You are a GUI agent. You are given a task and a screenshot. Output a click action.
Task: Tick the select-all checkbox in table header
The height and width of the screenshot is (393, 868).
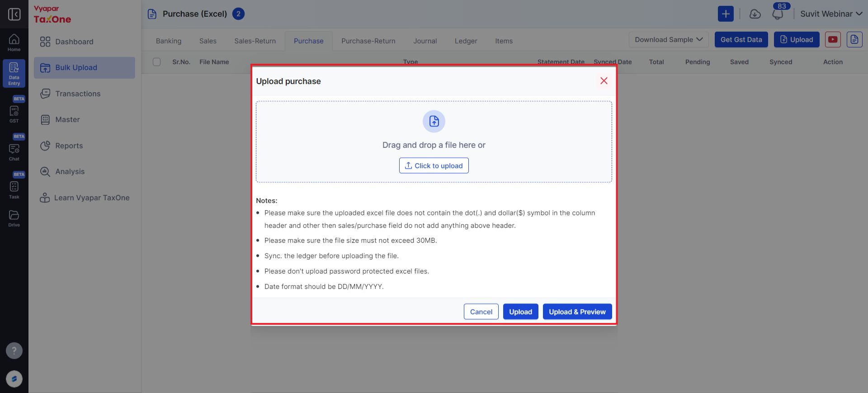157,62
